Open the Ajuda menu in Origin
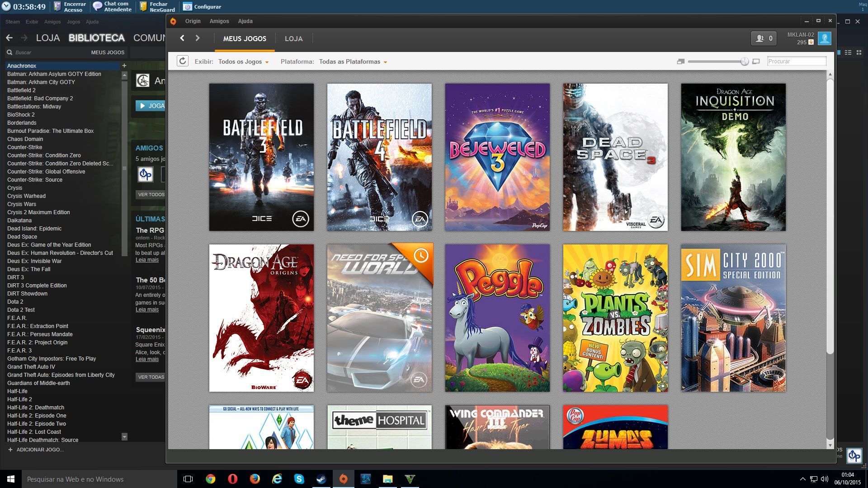This screenshot has width=868, height=488. [x=245, y=21]
